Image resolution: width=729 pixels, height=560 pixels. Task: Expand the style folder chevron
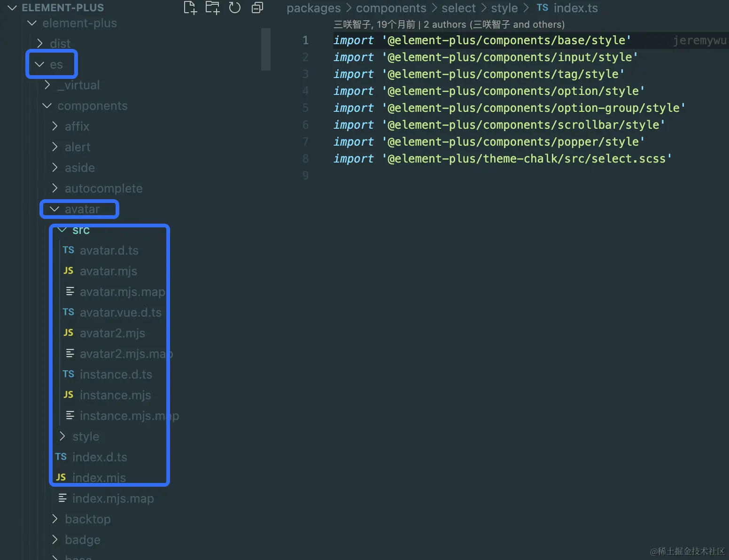(x=62, y=436)
